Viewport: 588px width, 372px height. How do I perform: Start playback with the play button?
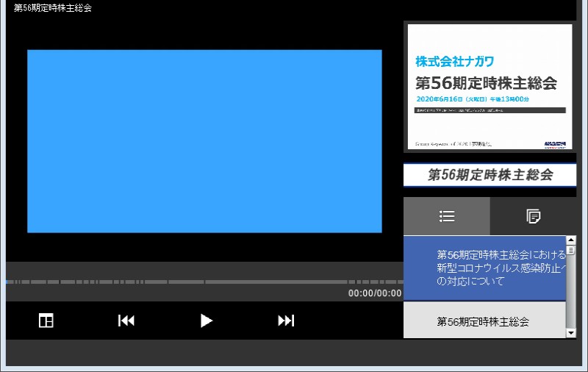coord(206,321)
